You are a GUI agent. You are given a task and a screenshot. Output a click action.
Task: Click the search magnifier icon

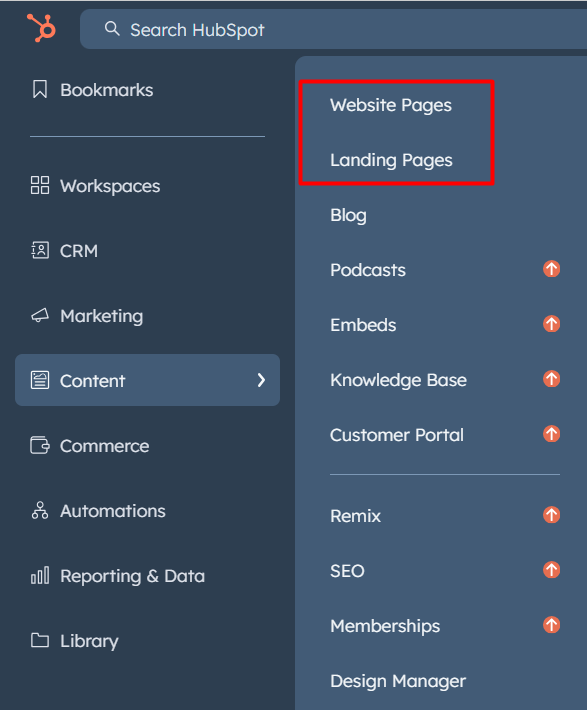pos(112,29)
